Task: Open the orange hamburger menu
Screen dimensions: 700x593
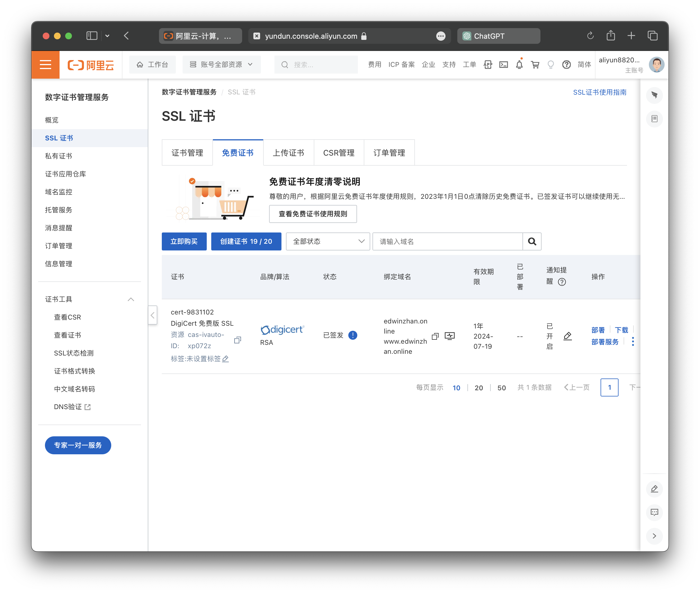Action: coord(46,65)
